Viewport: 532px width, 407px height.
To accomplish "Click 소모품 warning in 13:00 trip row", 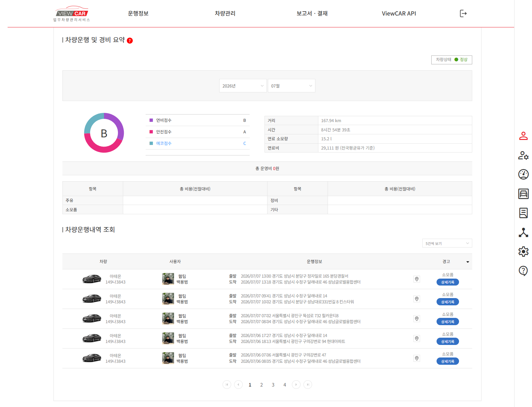I will coord(448,275).
